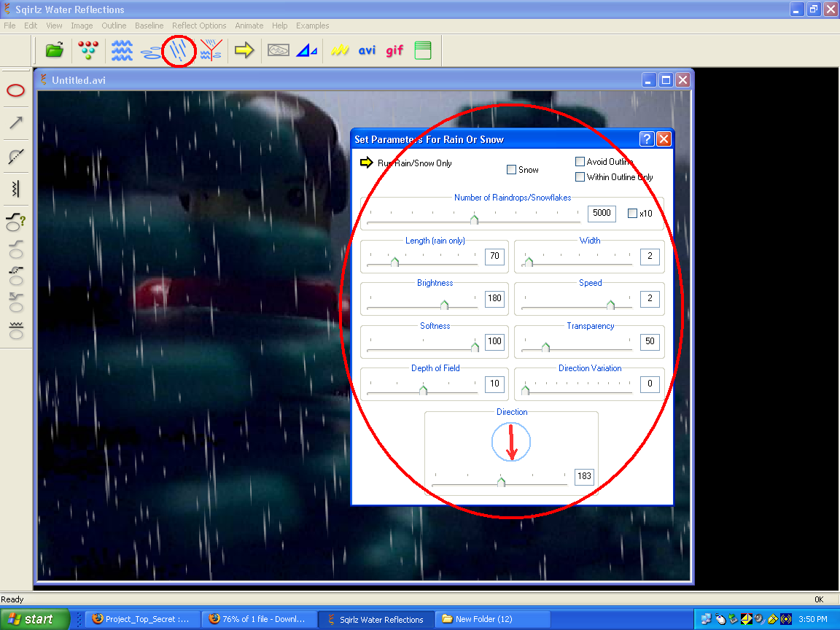Click the Windows start button
840x630 pixels.
(35, 619)
